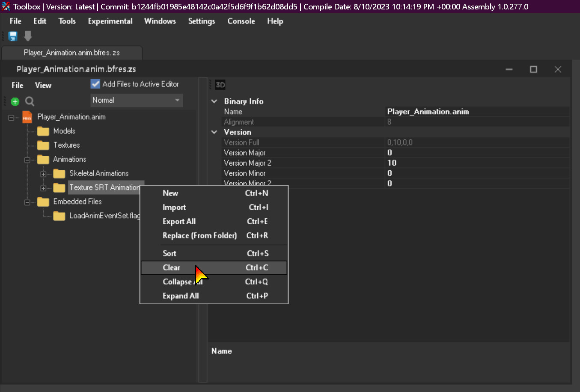The height and width of the screenshot is (392, 580).
Task: Expand the Skeletal Animations tree node
Action: pyautogui.click(x=43, y=173)
